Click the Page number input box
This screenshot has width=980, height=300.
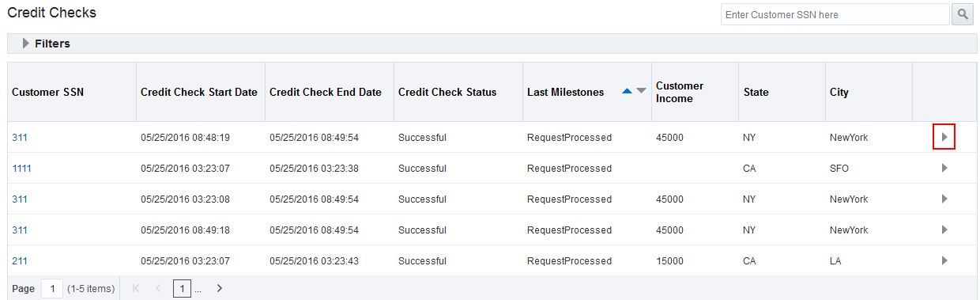pos(51,288)
